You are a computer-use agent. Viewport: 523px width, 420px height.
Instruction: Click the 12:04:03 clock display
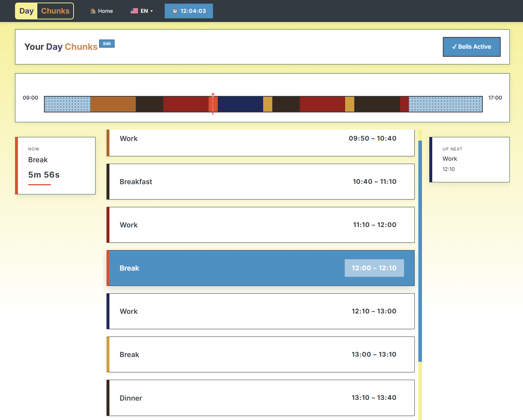click(189, 11)
